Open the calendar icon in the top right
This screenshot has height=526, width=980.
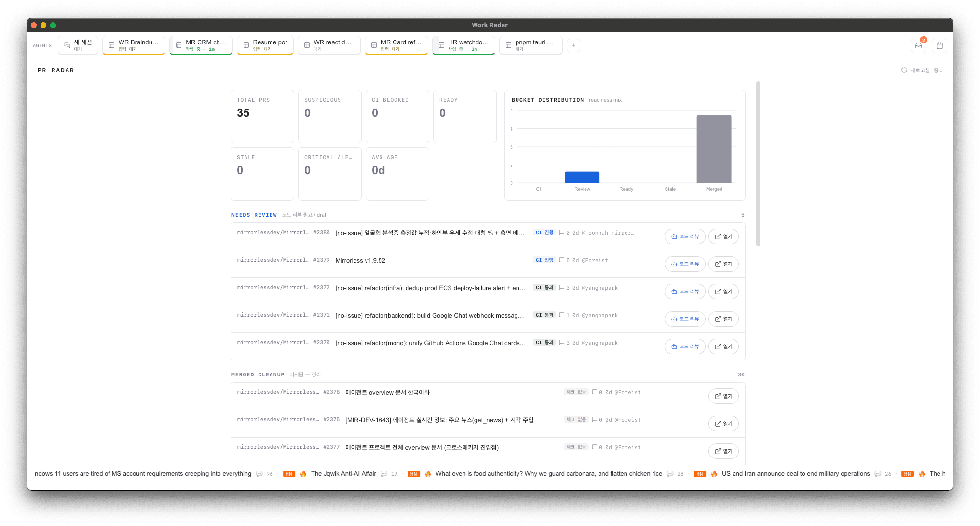point(939,45)
